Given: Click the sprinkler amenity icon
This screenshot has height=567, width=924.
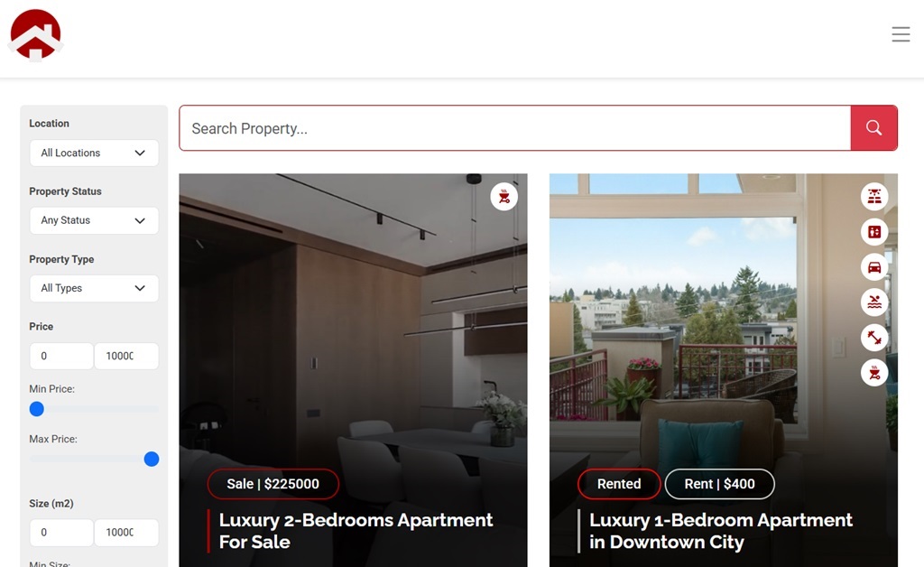Looking at the screenshot, I should pyautogui.click(x=874, y=197).
